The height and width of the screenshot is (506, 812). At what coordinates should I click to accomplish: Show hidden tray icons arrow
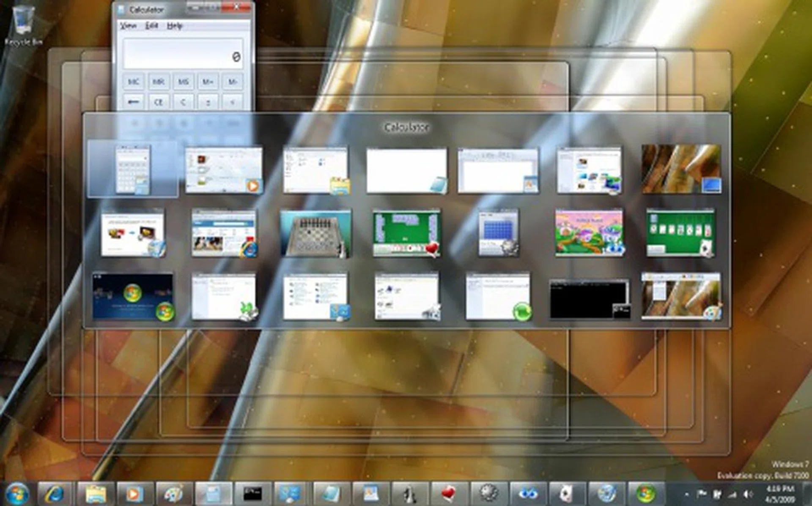(686, 494)
